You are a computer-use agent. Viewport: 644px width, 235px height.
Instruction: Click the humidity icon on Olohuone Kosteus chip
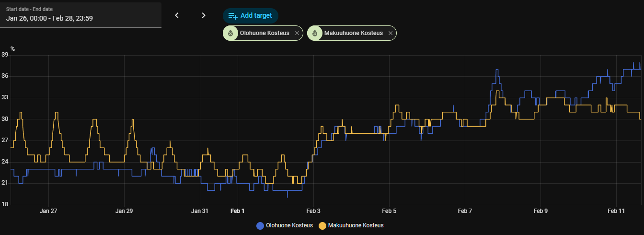pos(230,33)
